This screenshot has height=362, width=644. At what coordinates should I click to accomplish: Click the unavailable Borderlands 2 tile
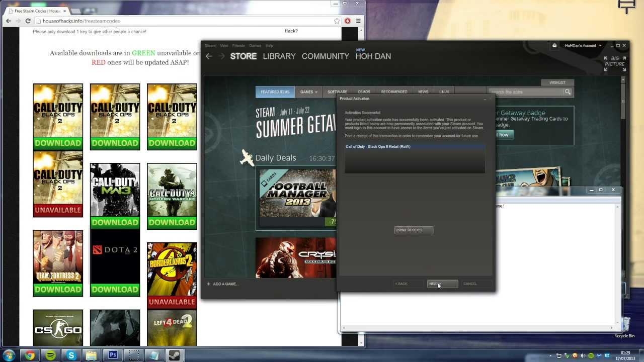tap(172, 275)
